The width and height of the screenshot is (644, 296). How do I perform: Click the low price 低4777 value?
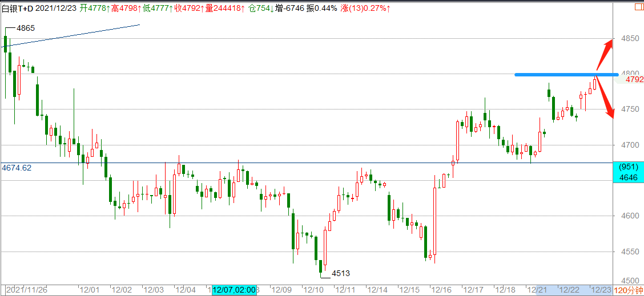tap(158, 8)
